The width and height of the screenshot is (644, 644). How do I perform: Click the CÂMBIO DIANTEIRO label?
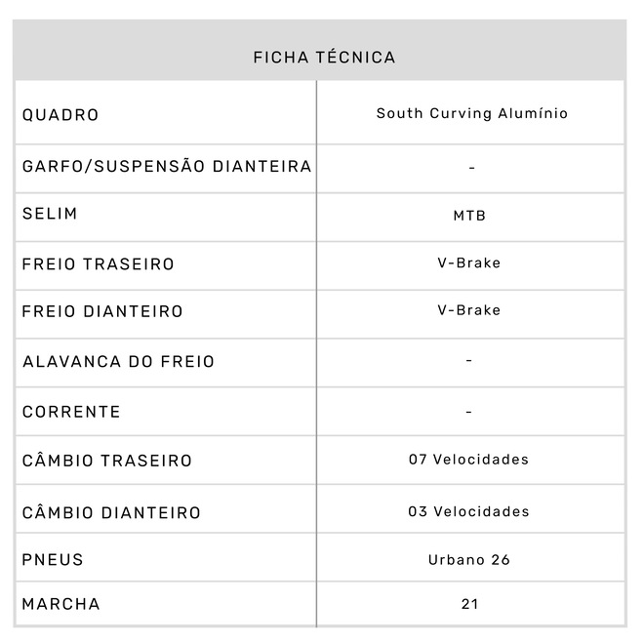111,512
